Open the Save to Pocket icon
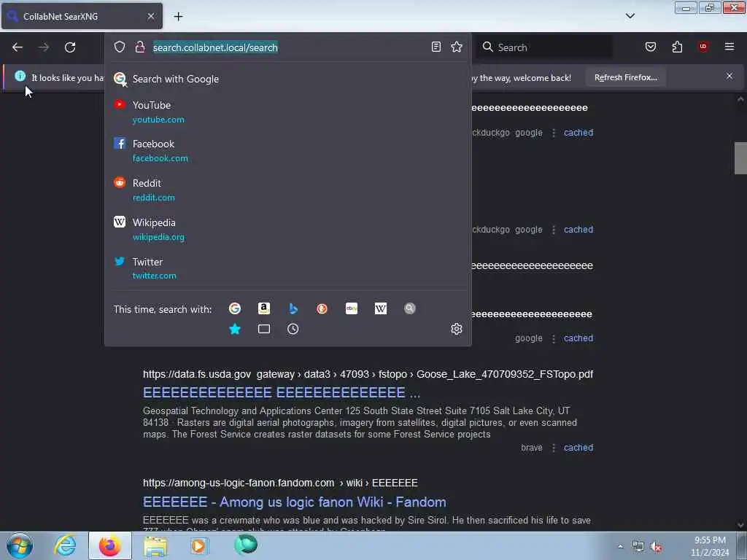This screenshot has height=560, width=747. [650, 47]
